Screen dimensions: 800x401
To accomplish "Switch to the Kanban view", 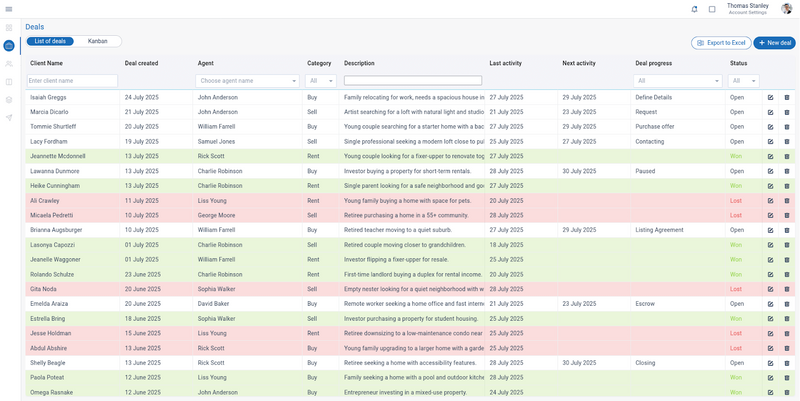I will pyautogui.click(x=98, y=41).
